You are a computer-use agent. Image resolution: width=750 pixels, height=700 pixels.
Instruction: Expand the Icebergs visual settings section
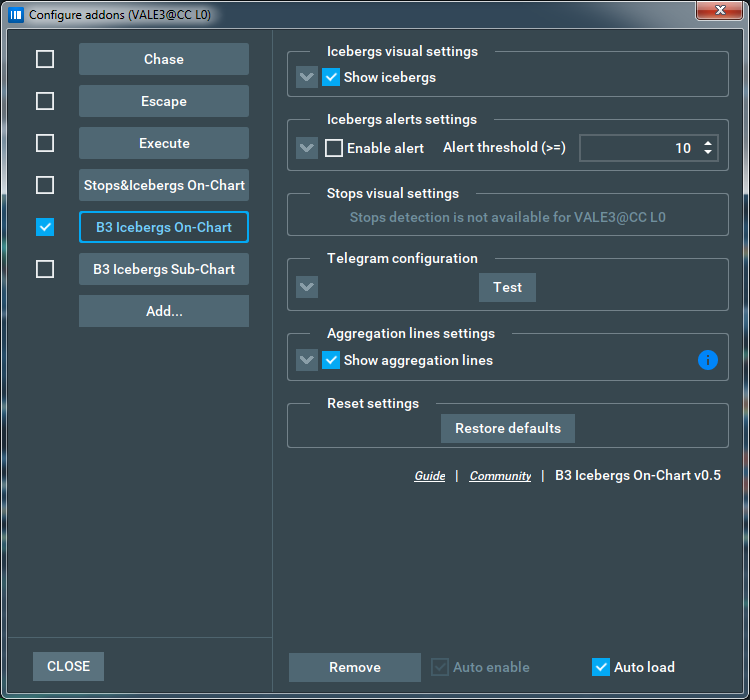tap(307, 77)
